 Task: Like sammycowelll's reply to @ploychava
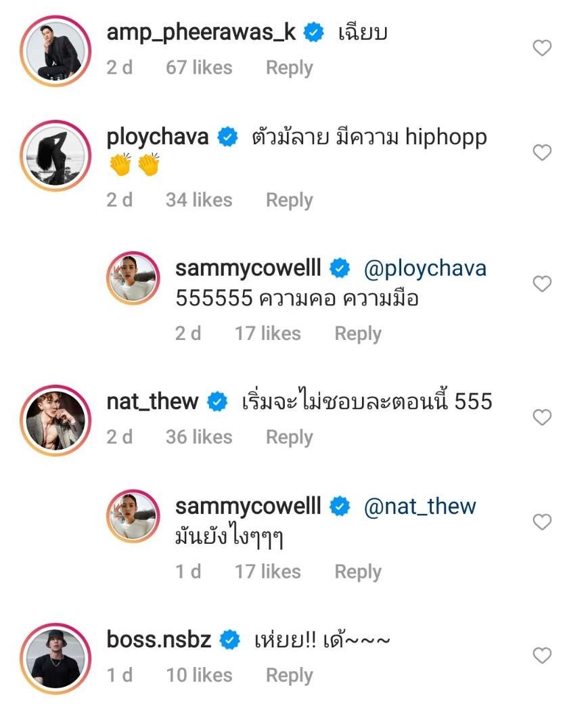coord(542,284)
